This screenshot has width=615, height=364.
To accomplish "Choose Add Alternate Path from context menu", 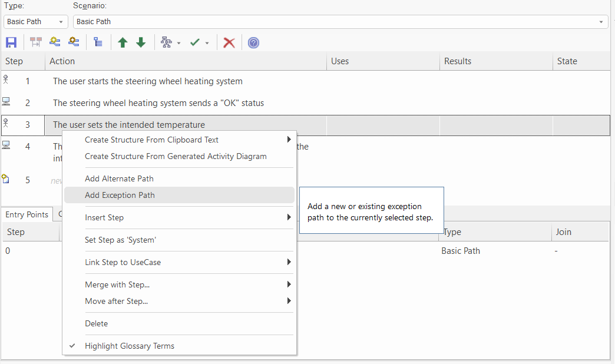I will pos(119,178).
